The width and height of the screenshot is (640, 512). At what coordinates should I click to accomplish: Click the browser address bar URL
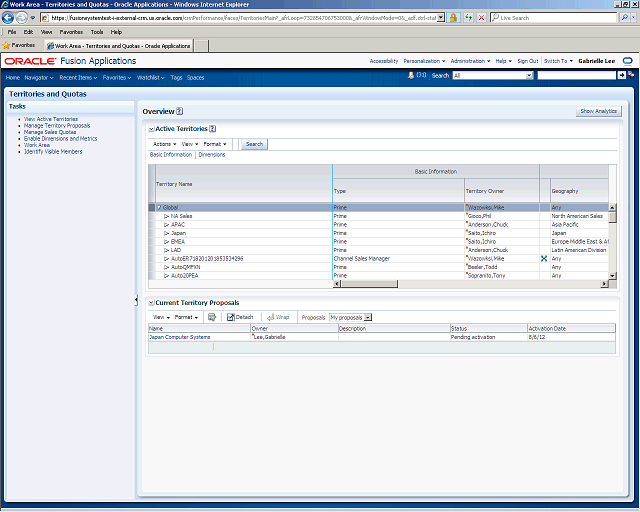(243, 18)
